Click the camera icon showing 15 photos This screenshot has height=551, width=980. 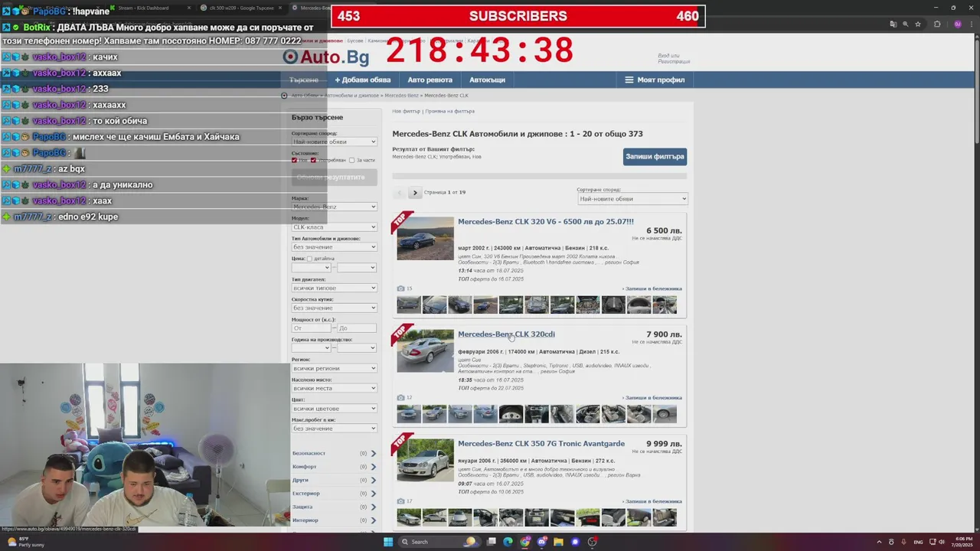(400, 289)
